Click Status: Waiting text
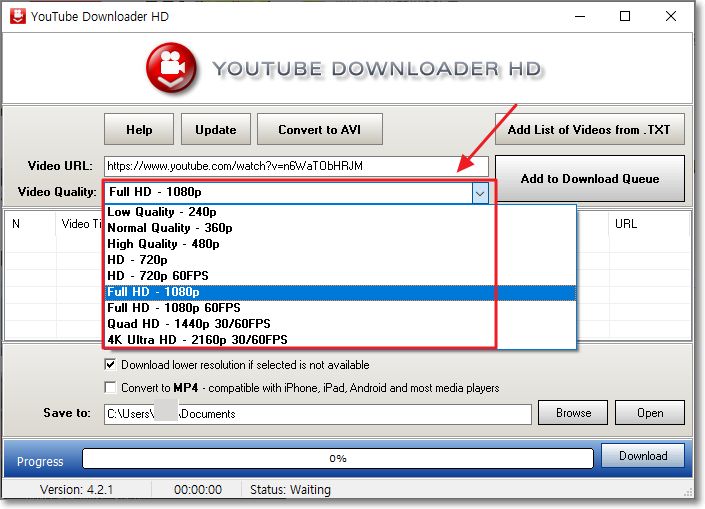Screen dimensions: 705x509 click(290, 490)
